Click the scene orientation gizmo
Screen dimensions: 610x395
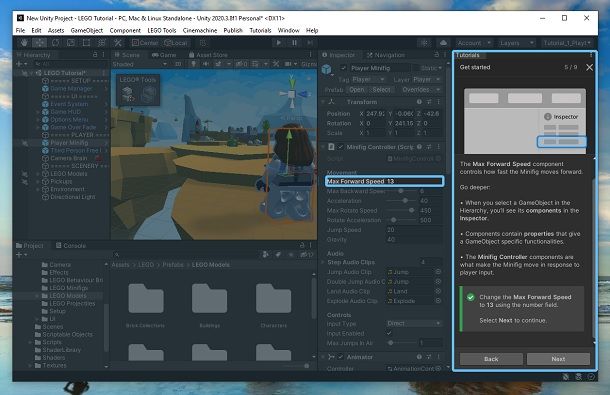[x=292, y=93]
